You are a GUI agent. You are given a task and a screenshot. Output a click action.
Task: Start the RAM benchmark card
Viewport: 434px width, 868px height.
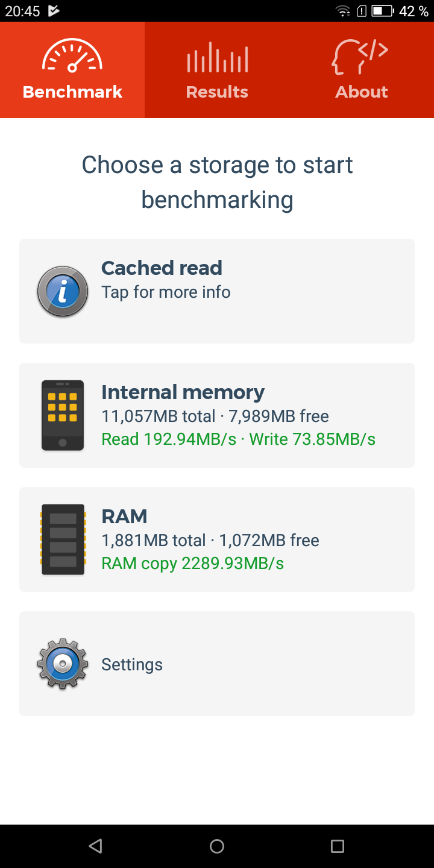(x=217, y=539)
